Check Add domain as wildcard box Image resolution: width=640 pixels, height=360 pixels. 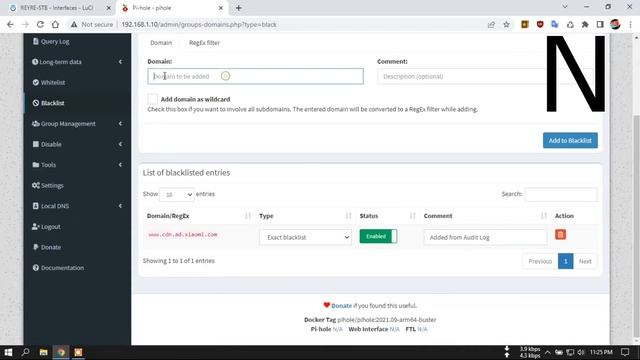(x=153, y=99)
